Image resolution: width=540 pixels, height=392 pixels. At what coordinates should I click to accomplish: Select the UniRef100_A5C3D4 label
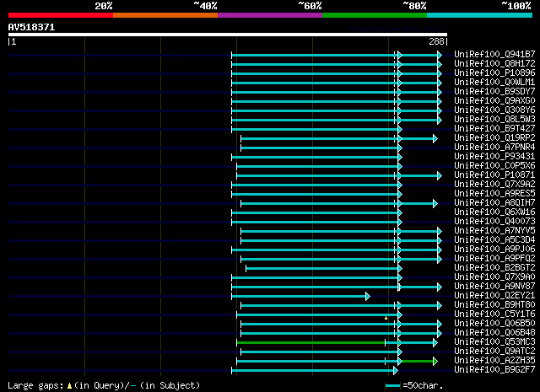click(494, 240)
